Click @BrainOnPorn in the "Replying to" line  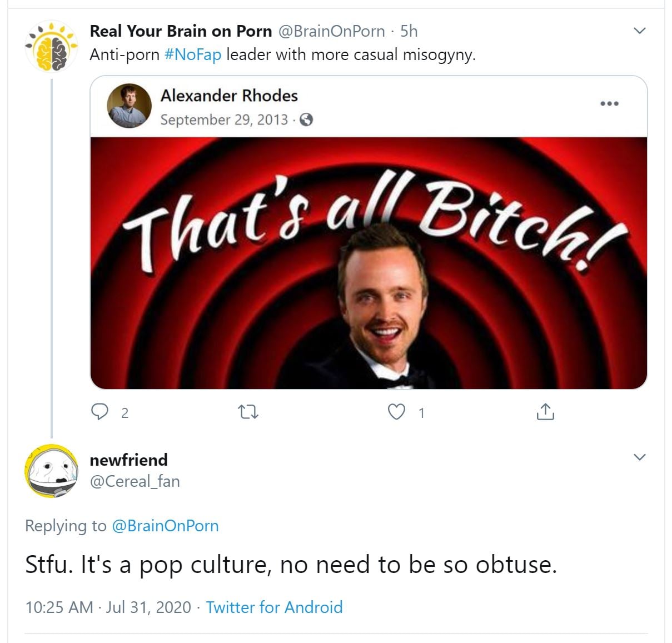tap(165, 526)
